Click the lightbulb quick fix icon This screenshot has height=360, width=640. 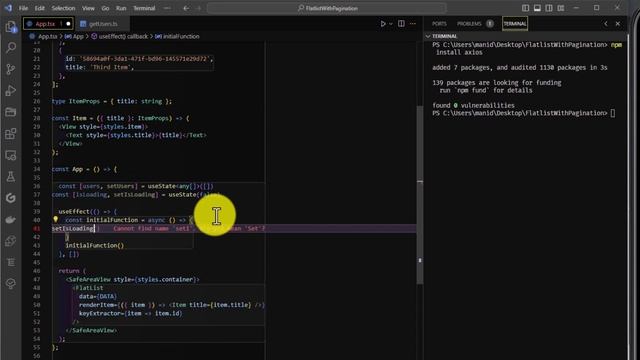point(56,220)
